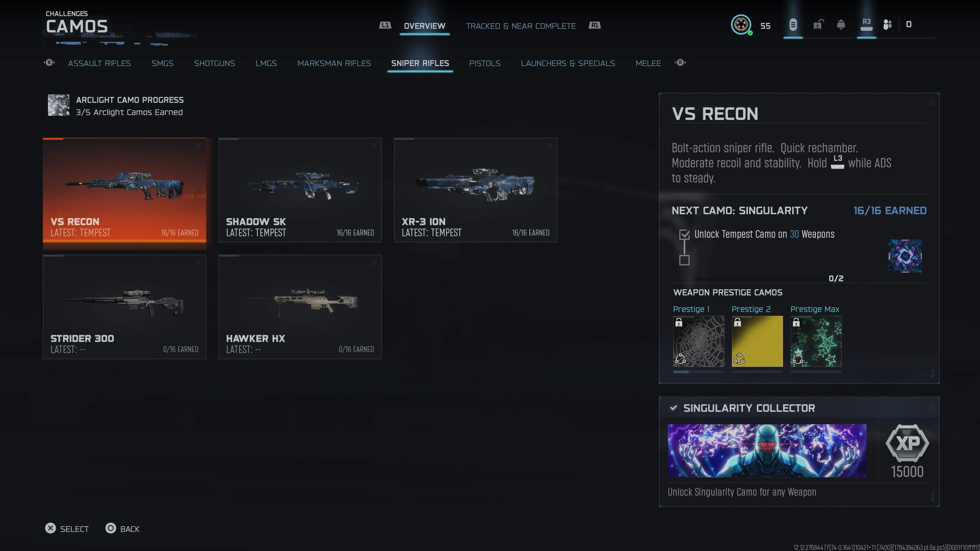Open the Marksman Rifles category
The image size is (980, 551).
[334, 63]
